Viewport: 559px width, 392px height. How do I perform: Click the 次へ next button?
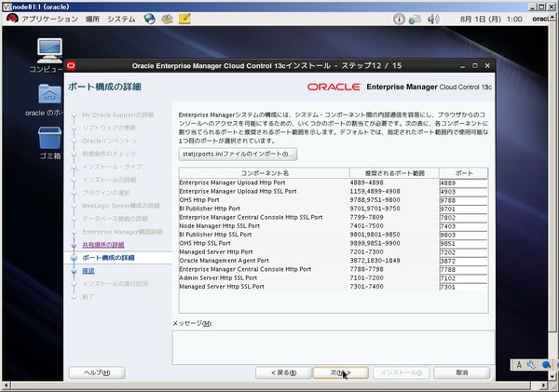(x=340, y=372)
